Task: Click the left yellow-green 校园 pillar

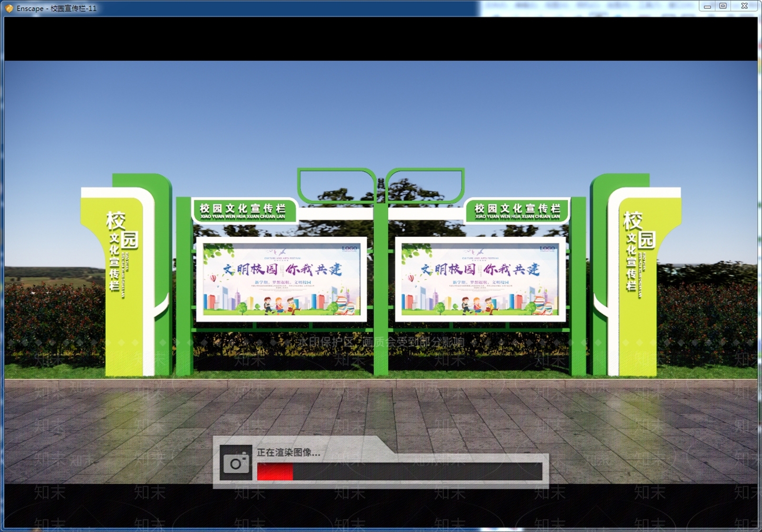Action: [126, 275]
